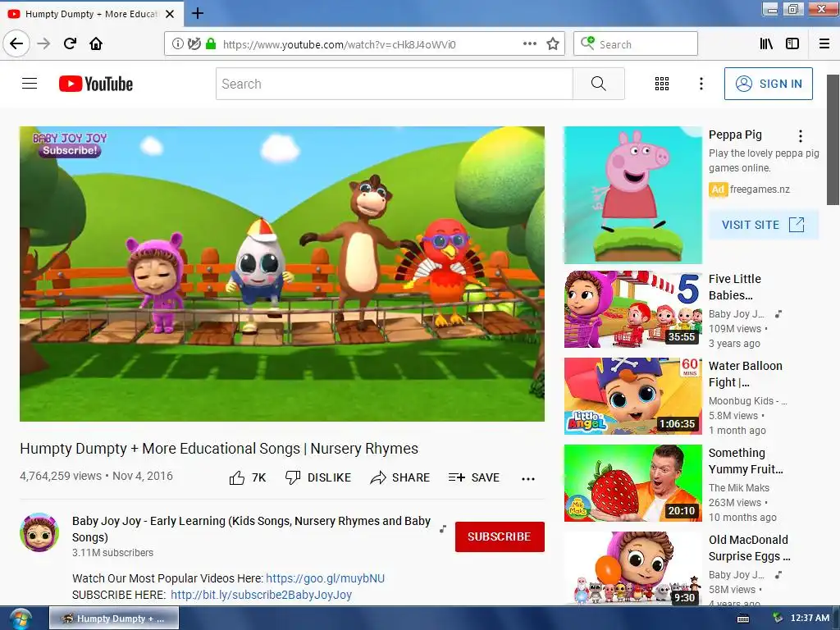840x630 pixels.
Task: Click the page vertical scrollbar
Action: (832, 139)
